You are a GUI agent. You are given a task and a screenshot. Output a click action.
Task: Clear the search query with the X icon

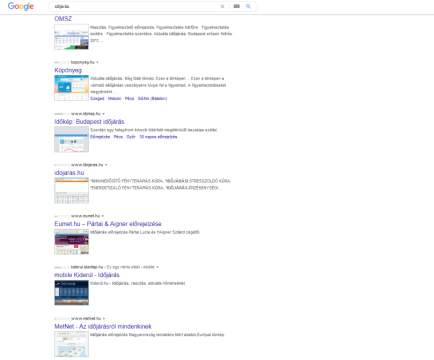pos(222,6)
